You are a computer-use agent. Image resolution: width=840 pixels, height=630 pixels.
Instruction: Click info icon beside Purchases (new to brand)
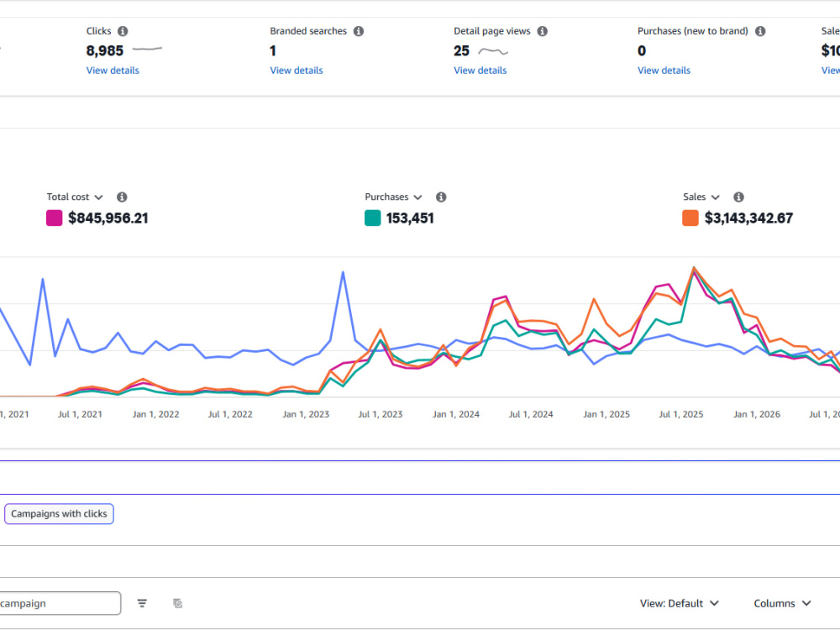pos(760,31)
